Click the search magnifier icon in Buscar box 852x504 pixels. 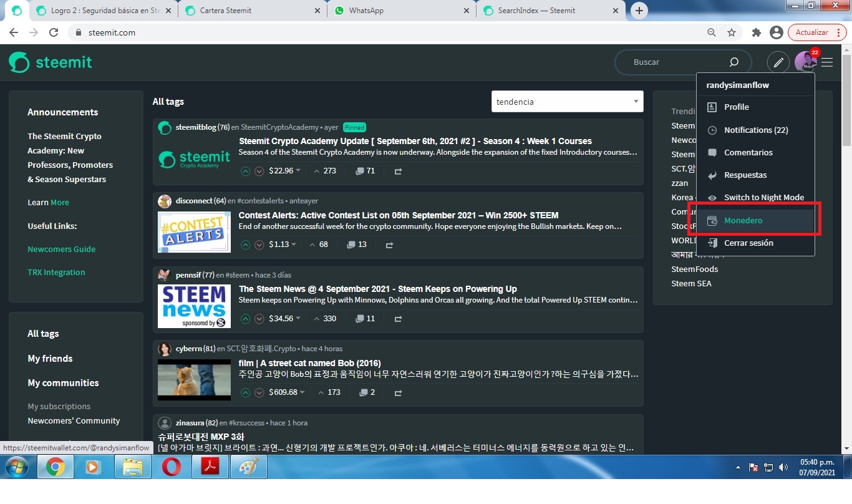[x=734, y=62]
